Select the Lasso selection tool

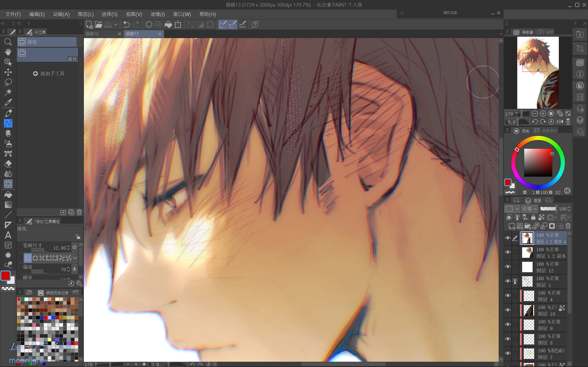click(8, 82)
